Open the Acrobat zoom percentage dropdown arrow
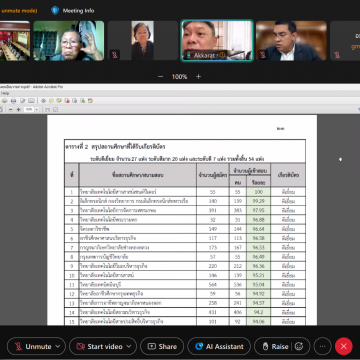The height and width of the screenshot is (360, 360). point(37,109)
